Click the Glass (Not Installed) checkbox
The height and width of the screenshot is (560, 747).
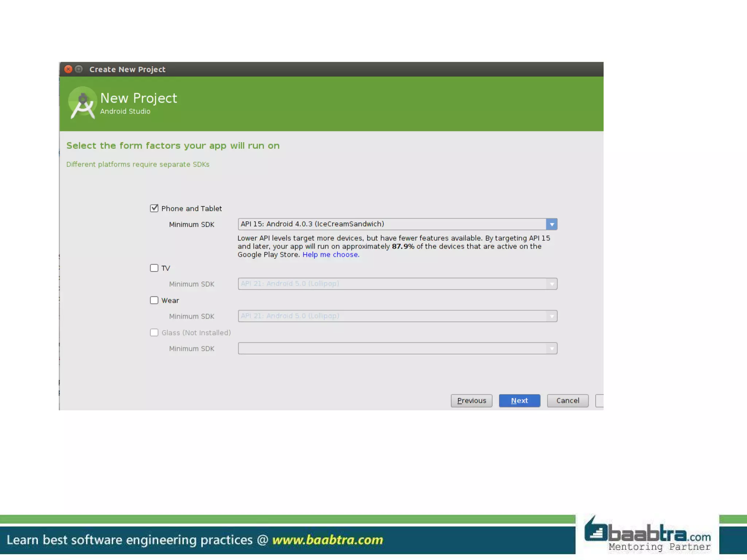click(154, 332)
